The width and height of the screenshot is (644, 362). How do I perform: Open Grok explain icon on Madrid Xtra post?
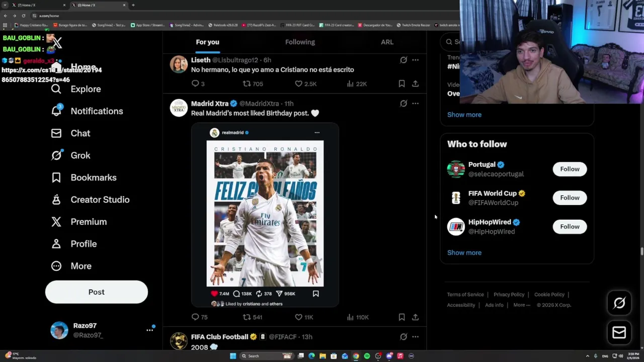pos(404,103)
